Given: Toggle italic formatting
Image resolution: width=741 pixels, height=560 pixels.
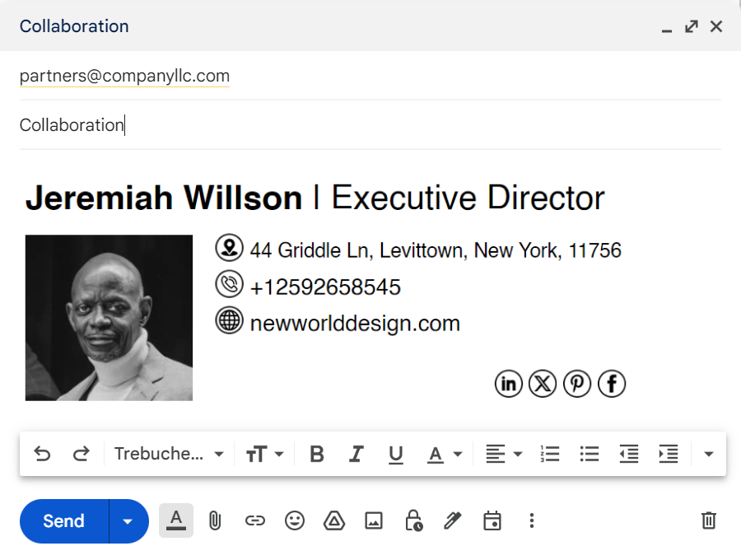Looking at the screenshot, I should point(356,454).
